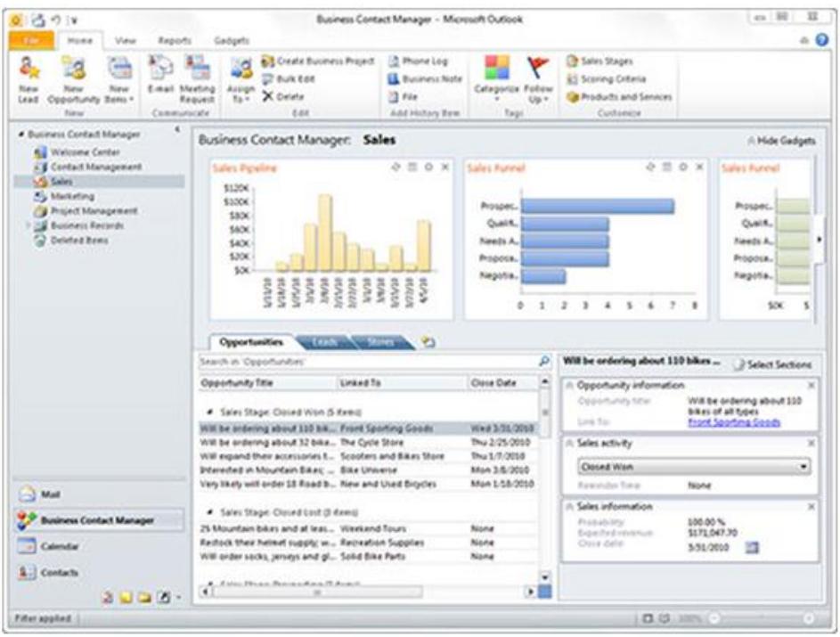Open Products and Services
The width and height of the screenshot is (840, 637).
coord(619,96)
